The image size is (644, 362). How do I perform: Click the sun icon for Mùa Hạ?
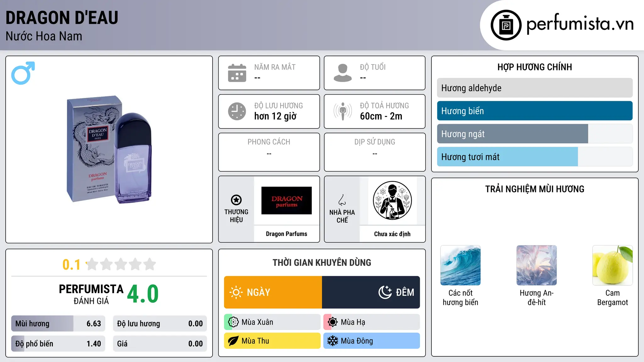[332, 322]
